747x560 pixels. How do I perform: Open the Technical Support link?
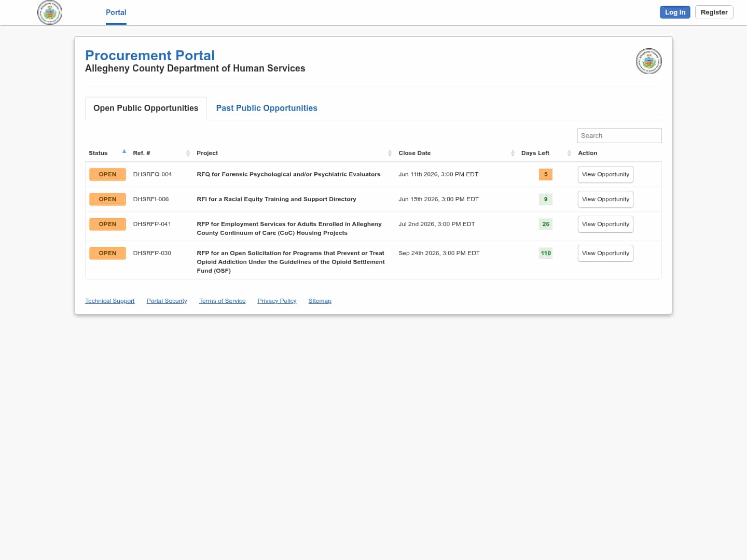110,301
